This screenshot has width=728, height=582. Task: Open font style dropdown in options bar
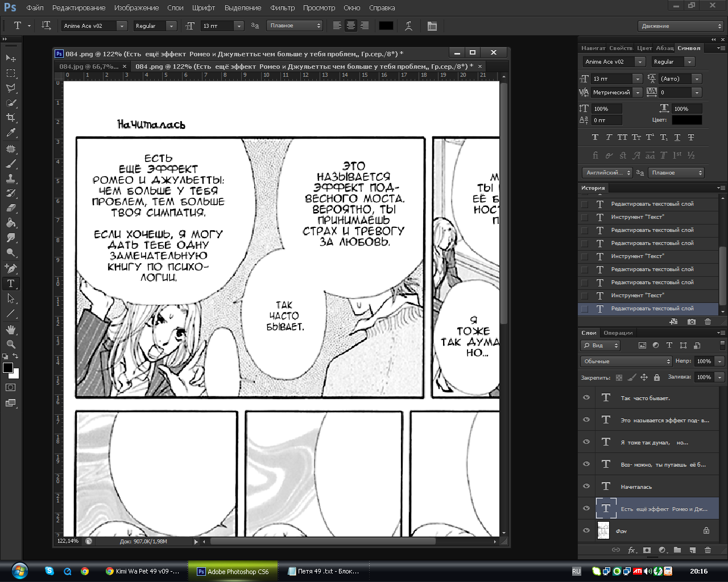point(171,26)
